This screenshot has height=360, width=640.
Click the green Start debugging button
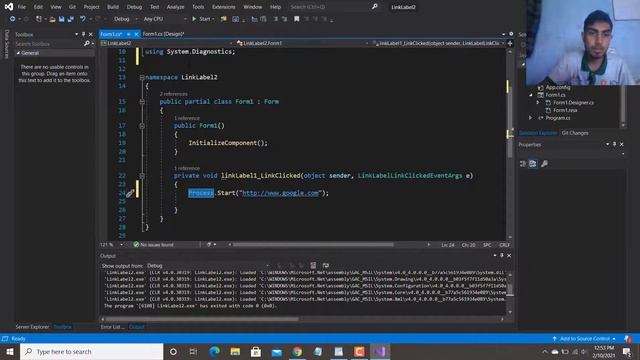pyautogui.click(x=202, y=19)
